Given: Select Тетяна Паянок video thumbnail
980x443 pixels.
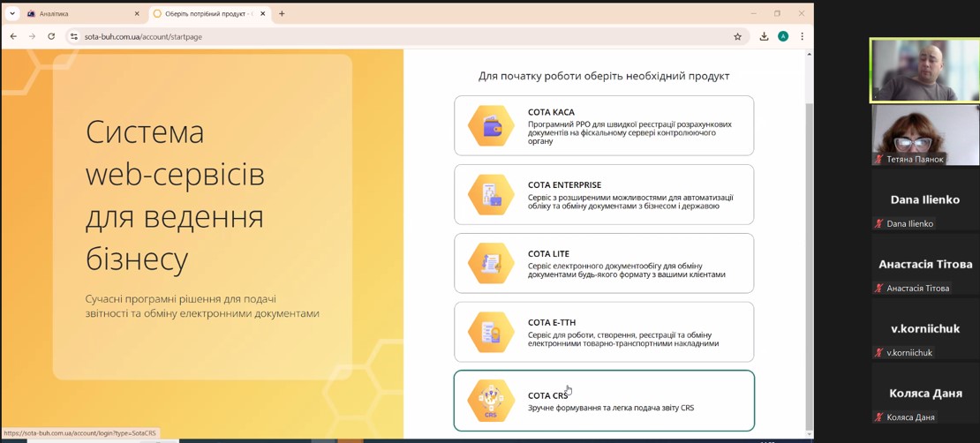Looking at the screenshot, I should [925, 135].
